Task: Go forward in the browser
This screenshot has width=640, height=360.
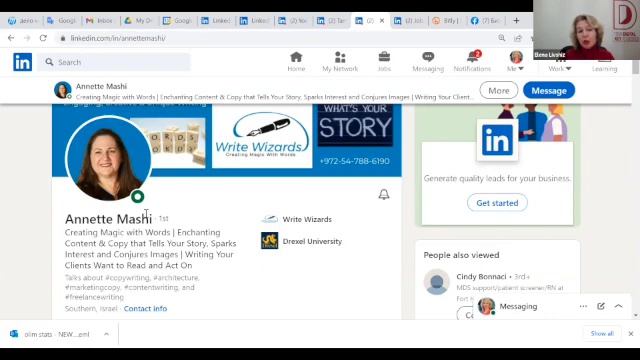Action: pyautogui.click(x=27, y=38)
